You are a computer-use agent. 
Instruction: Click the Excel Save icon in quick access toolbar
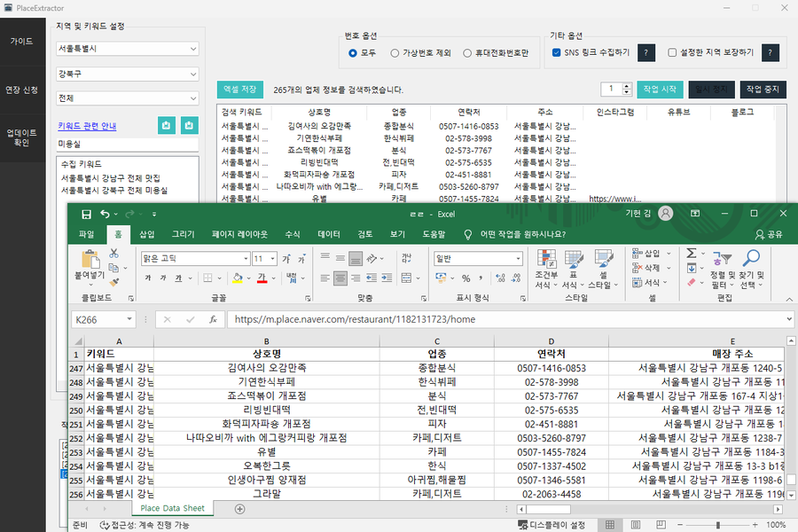tap(86, 214)
